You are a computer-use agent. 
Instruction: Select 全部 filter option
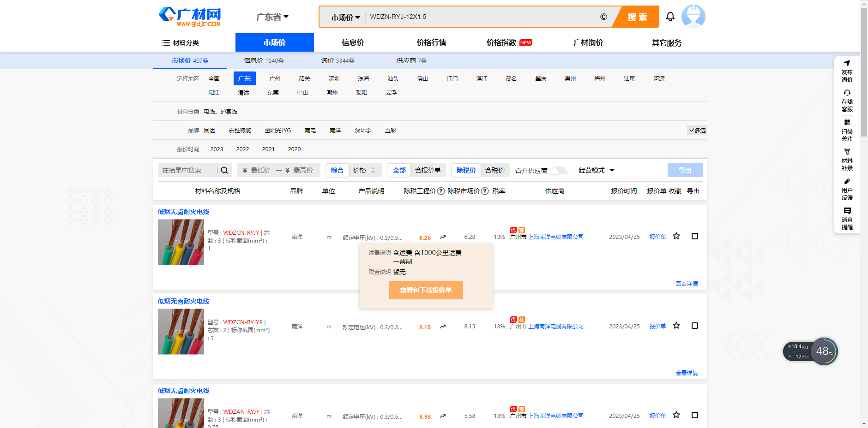399,170
